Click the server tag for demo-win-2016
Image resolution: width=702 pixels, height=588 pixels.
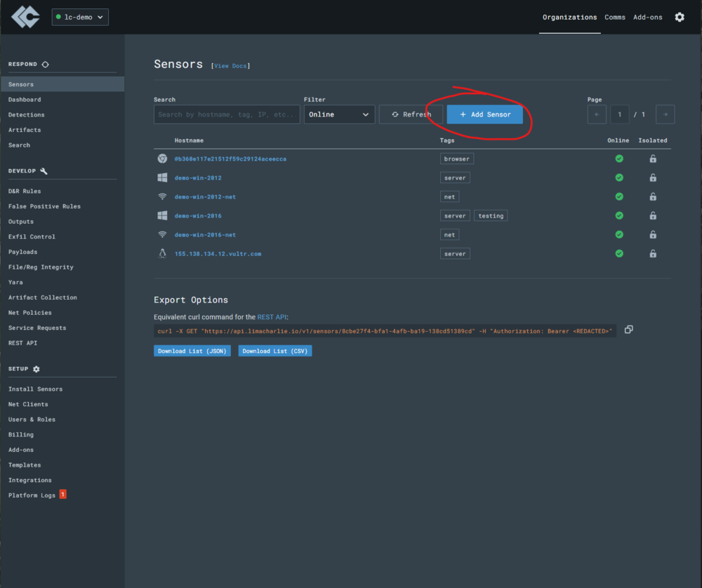455,215
